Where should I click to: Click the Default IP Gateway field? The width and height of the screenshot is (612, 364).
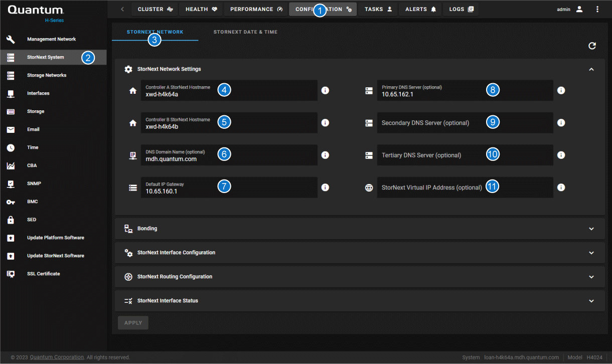tap(229, 188)
